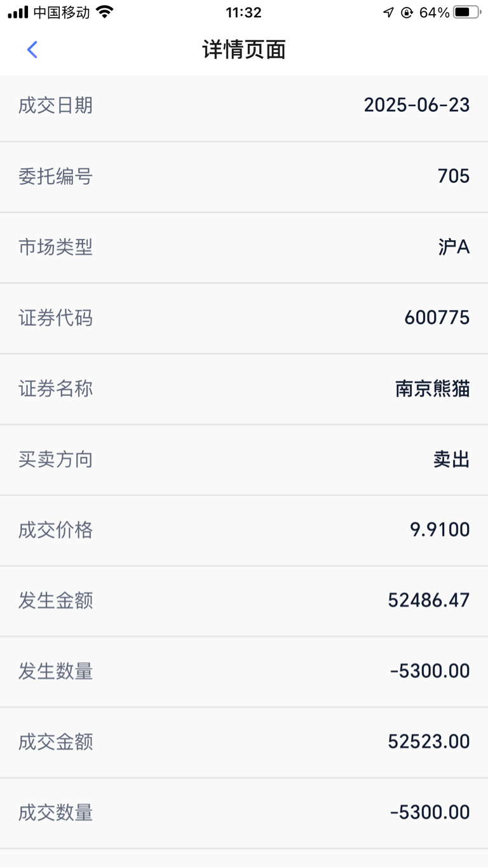Tap the 11:32 clock in status bar

click(x=243, y=12)
